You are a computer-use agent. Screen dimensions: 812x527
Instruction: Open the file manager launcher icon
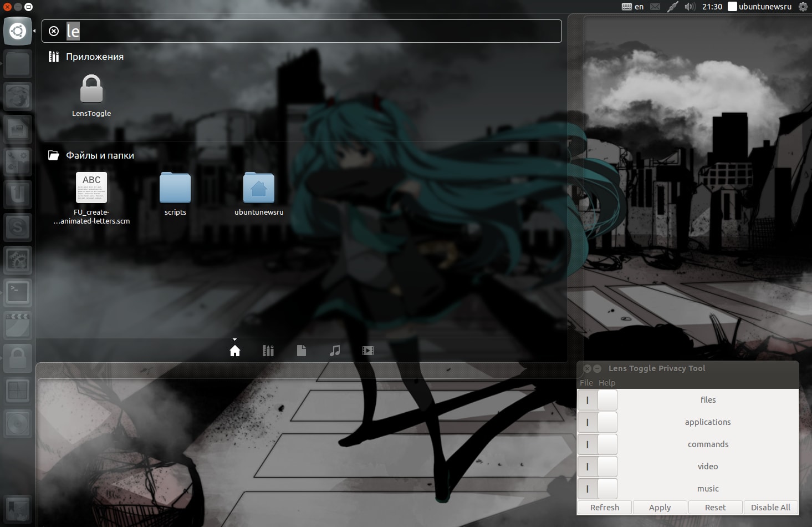18,64
